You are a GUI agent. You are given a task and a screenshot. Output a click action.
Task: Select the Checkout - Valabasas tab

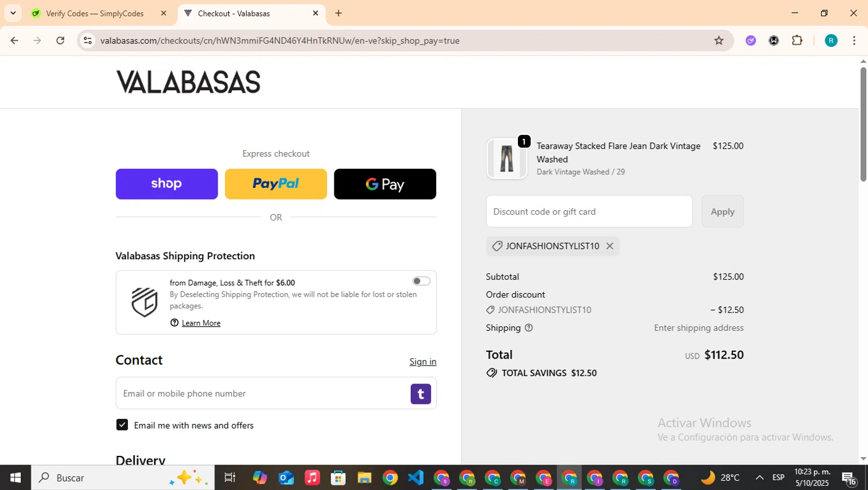(x=251, y=13)
